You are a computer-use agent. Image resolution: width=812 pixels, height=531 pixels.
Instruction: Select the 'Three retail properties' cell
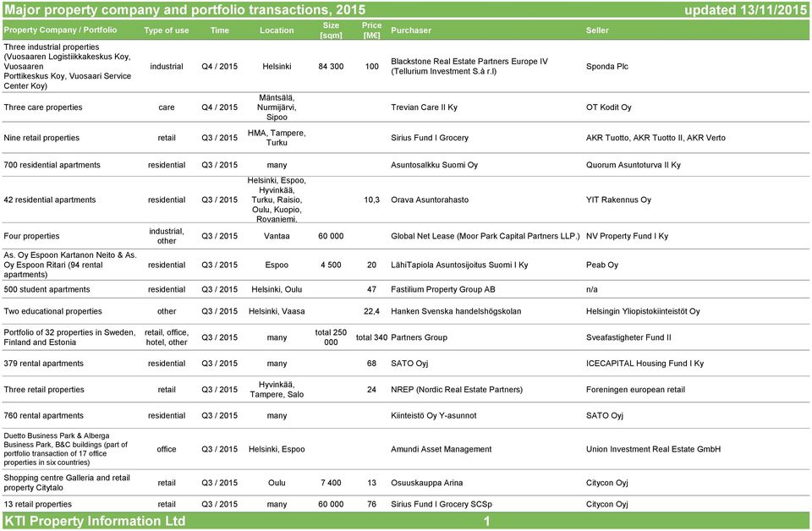44,390
